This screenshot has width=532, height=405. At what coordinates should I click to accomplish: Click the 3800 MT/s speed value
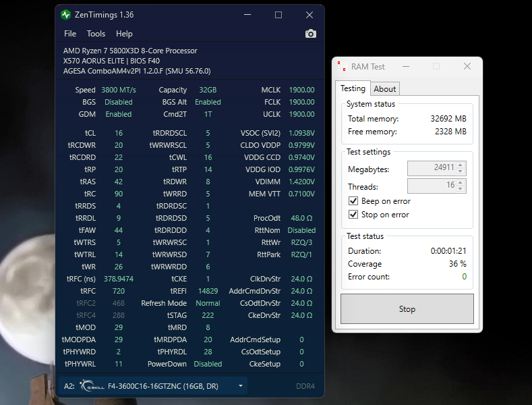tap(119, 90)
